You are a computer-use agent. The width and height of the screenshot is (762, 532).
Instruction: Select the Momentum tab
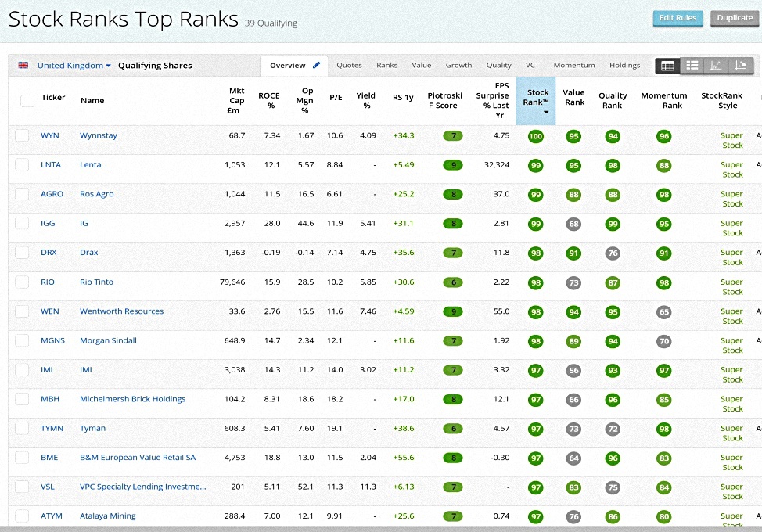(x=574, y=65)
